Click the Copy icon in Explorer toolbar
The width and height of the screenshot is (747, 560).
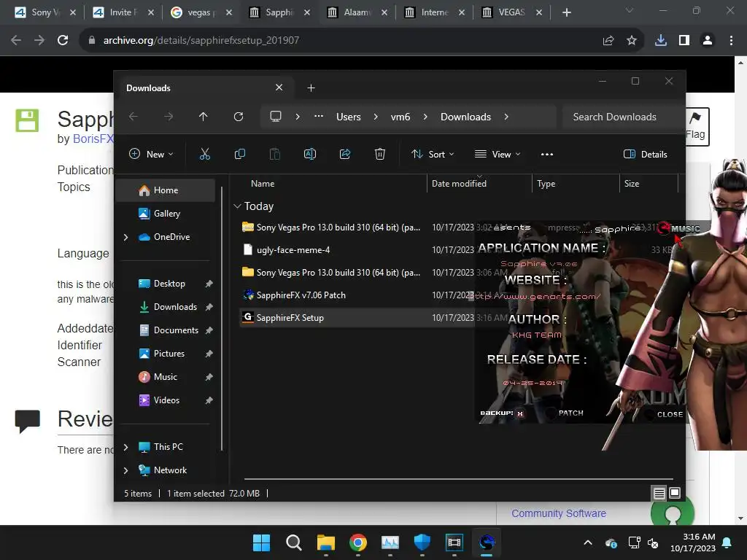click(x=239, y=154)
